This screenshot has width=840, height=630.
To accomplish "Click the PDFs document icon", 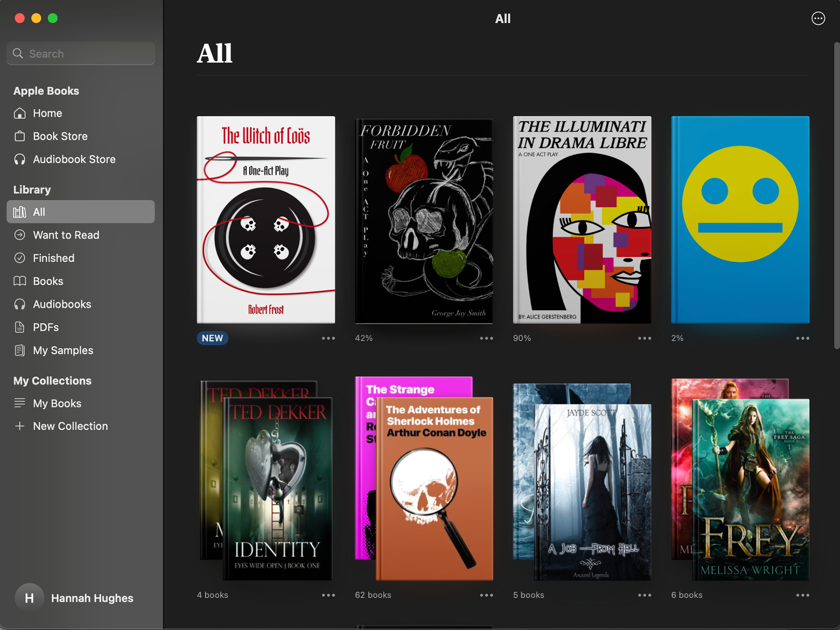I will pos(20,327).
